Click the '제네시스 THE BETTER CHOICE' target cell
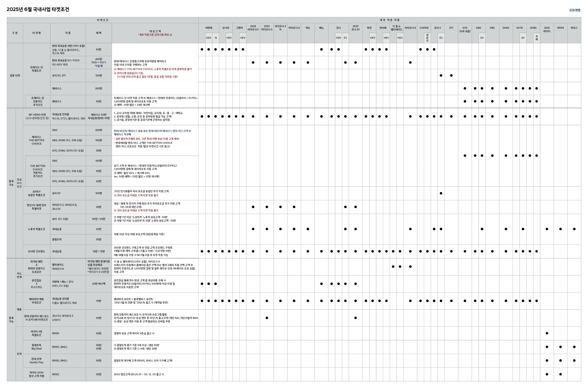 click(37, 140)
